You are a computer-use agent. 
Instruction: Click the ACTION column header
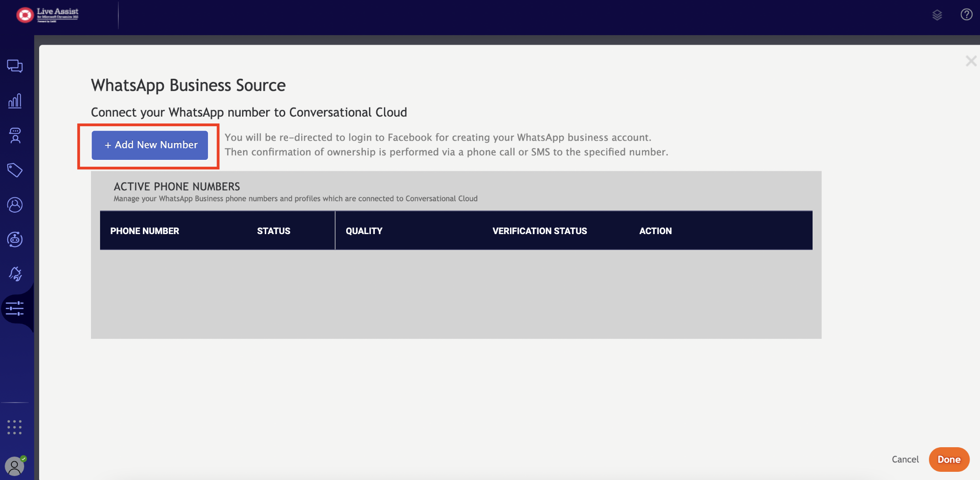(x=656, y=231)
